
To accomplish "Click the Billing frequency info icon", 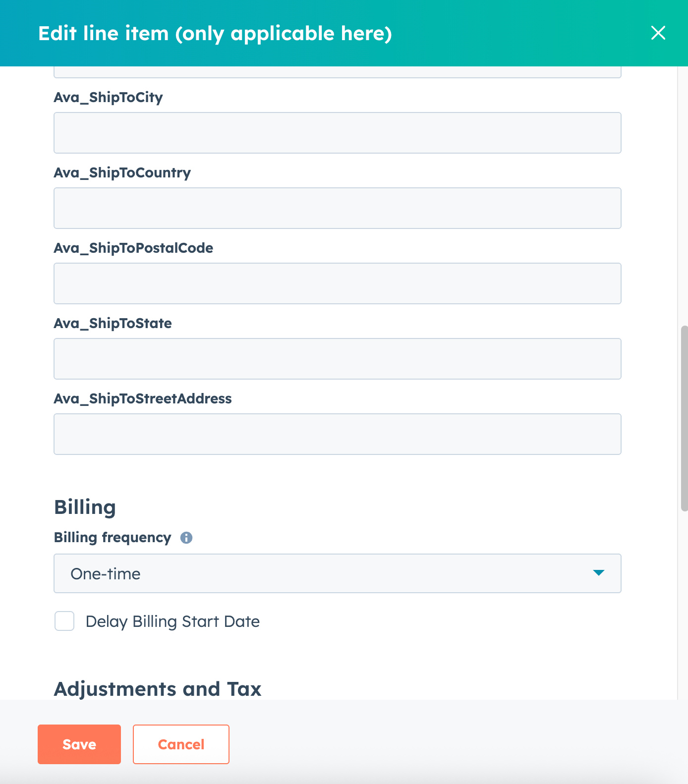I will (186, 538).
